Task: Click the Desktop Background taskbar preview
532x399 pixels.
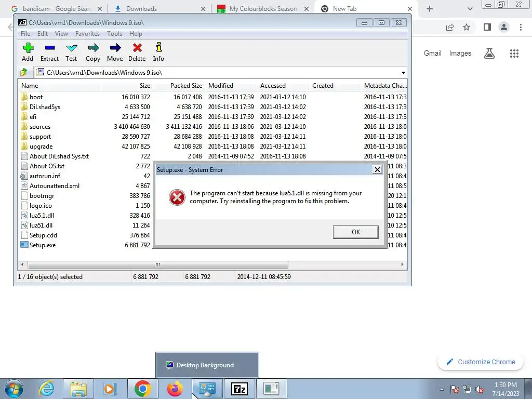Action: click(x=207, y=365)
